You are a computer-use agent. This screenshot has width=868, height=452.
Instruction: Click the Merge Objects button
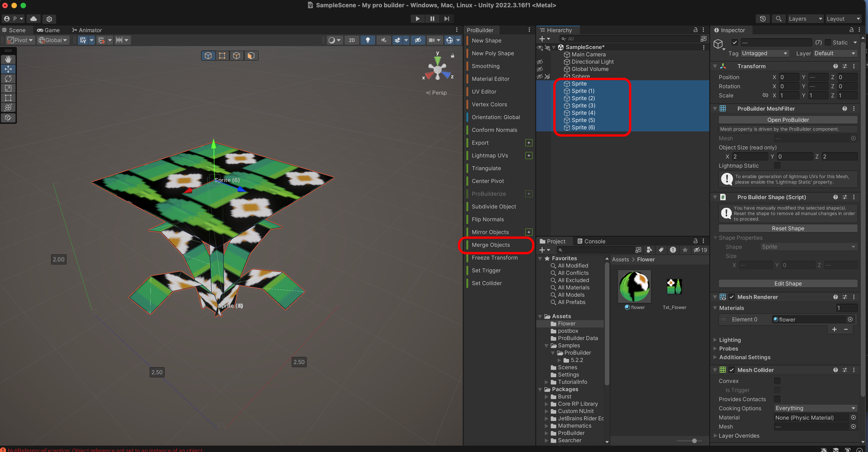click(x=491, y=245)
